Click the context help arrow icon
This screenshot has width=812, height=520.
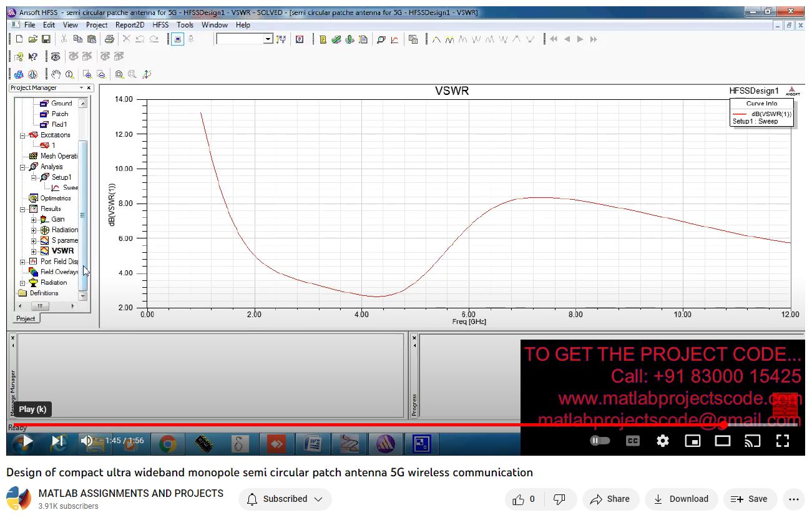tap(33, 57)
